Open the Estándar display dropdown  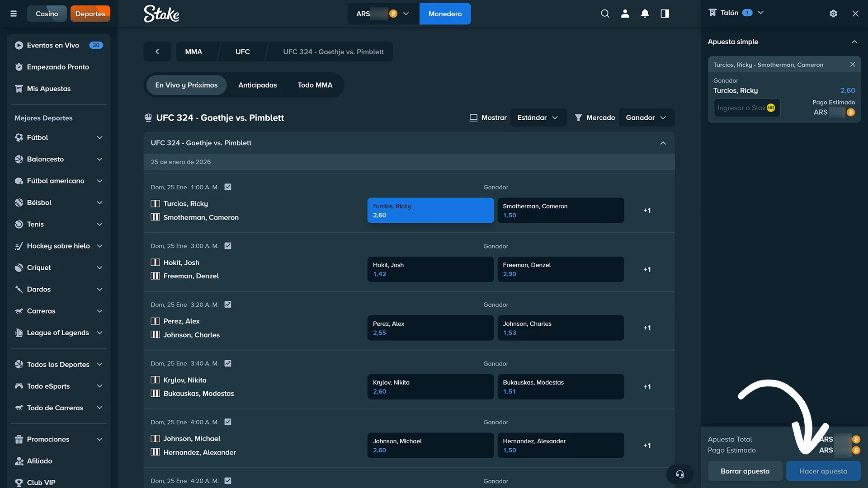point(538,117)
